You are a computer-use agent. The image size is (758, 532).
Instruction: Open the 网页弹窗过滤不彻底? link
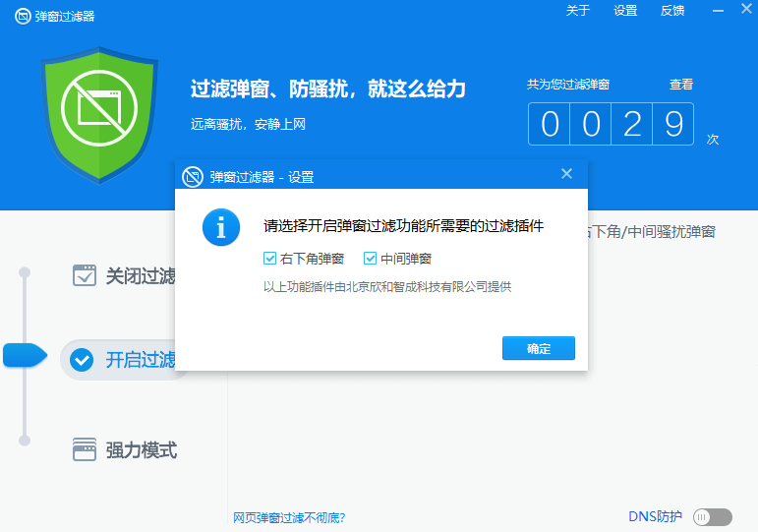click(x=289, y=518)
